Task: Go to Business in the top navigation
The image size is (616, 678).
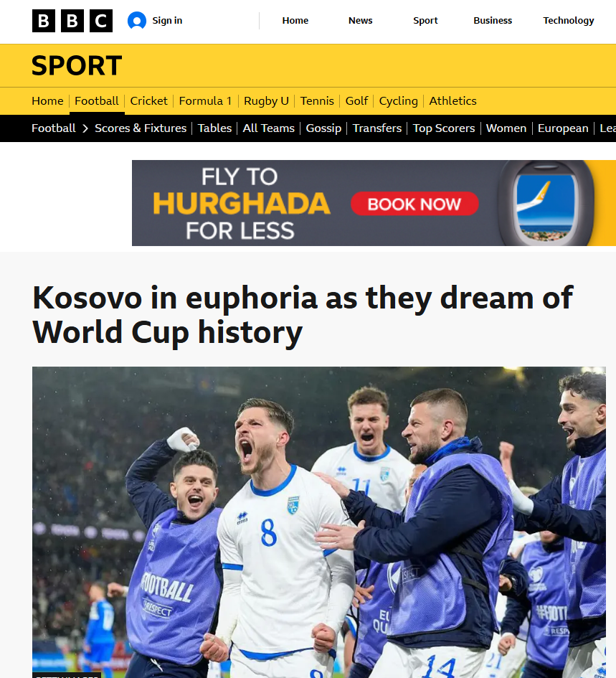Action: tap(493, 21)
